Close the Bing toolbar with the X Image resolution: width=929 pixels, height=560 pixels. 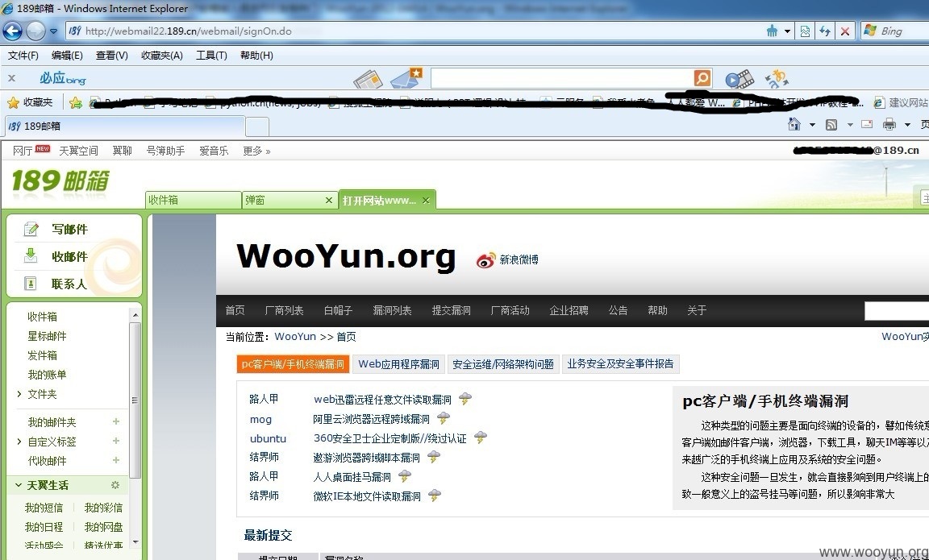(x=11, y=78)
